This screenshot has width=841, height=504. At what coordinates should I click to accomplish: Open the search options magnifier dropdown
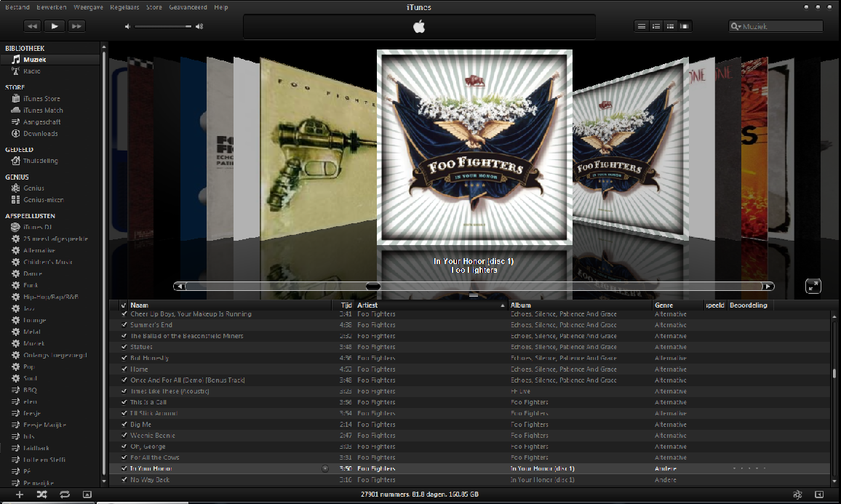(x=736, y=26)
